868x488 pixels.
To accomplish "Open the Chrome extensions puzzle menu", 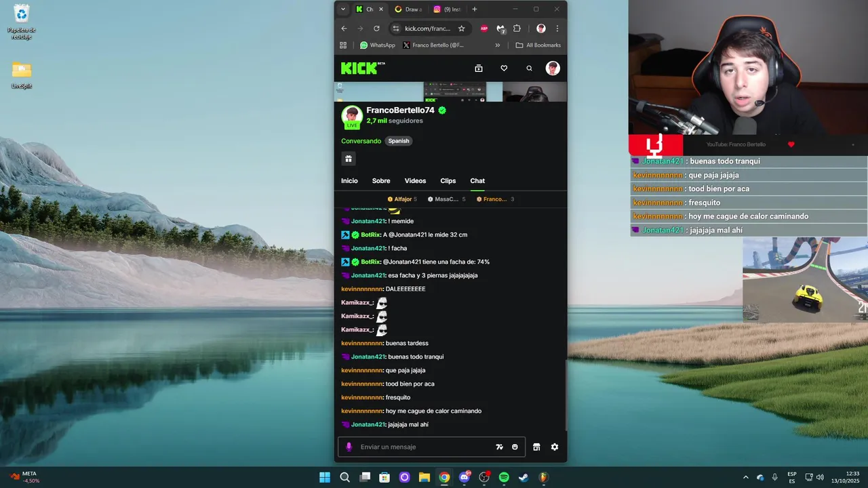I will (x=517, y=28).
